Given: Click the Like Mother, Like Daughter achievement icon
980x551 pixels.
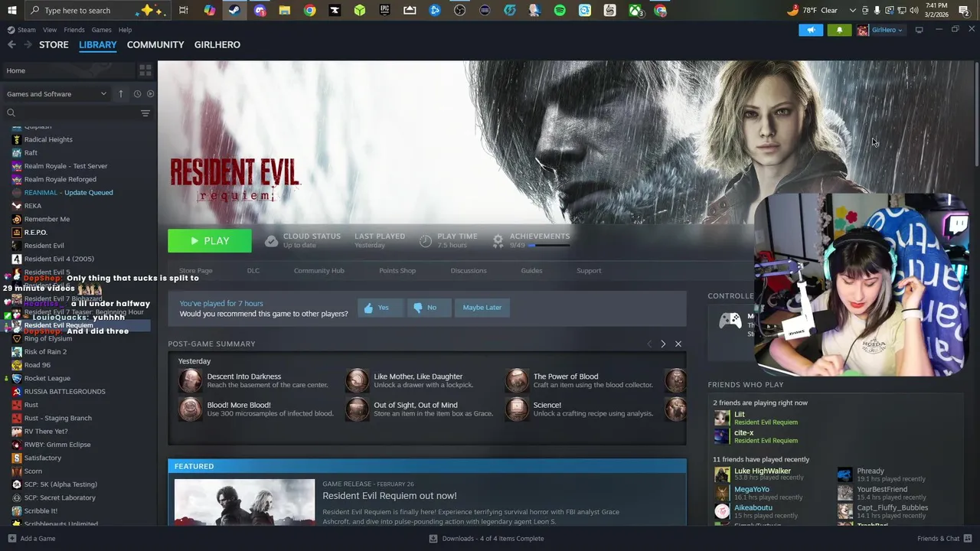Looking at the screenshot, I should pos(357,380).
